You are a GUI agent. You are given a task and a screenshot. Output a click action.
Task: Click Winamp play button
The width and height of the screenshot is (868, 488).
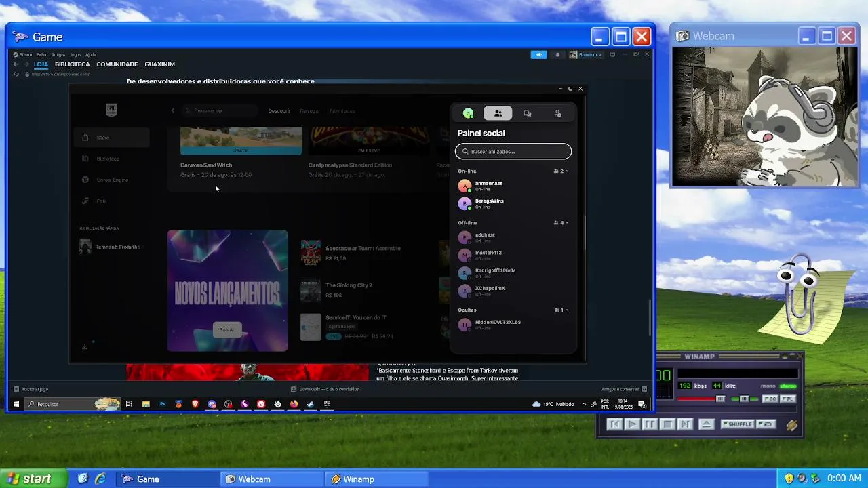click(x=631, y=424)
